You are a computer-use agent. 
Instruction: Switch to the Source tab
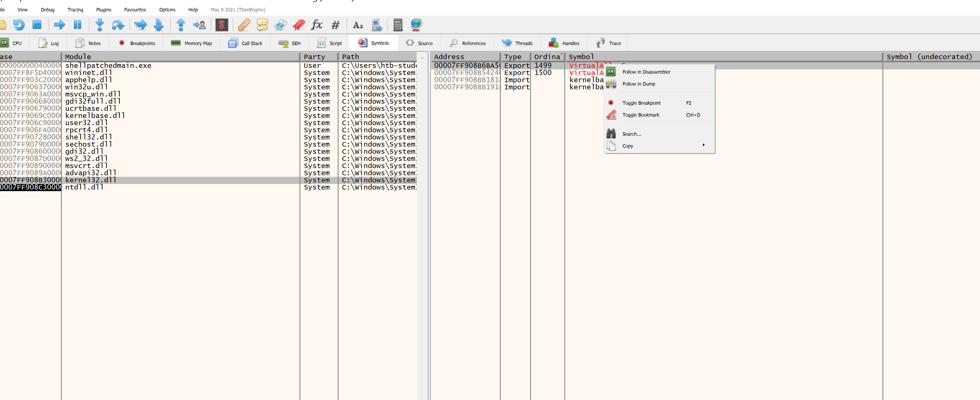[419, 43]
